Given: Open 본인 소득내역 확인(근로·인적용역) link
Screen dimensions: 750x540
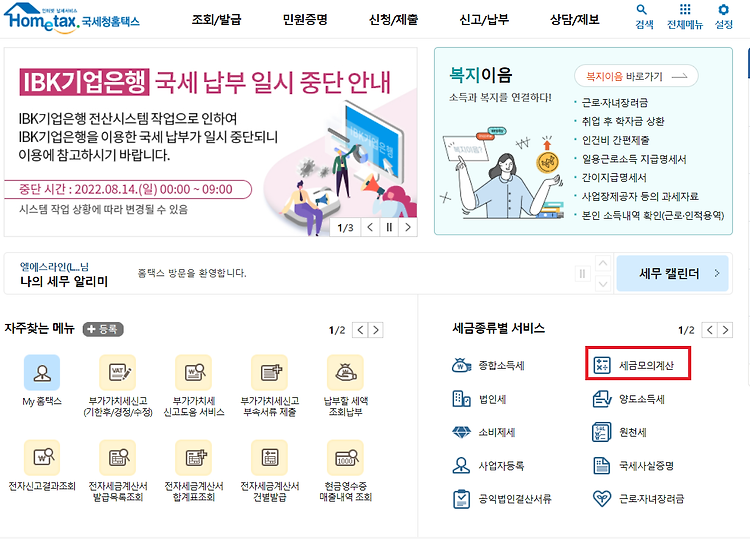Looking at the screenshot, I should tap(653, 215).
